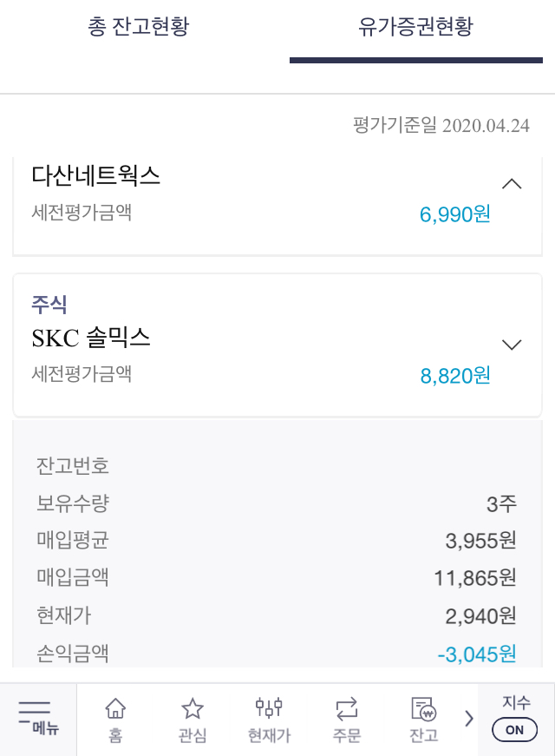Select the 유가증권현황 tab

click(415, 27)
